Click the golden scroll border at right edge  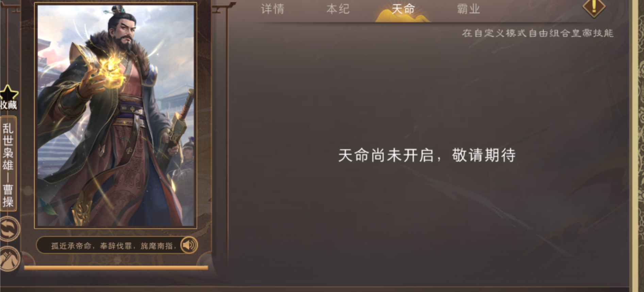(x=637, y=146)
